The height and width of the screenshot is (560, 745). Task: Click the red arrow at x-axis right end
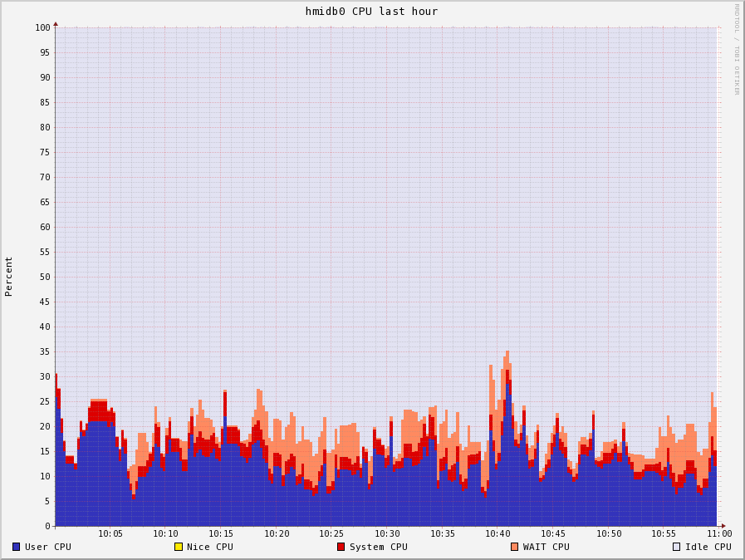point(723,526)
